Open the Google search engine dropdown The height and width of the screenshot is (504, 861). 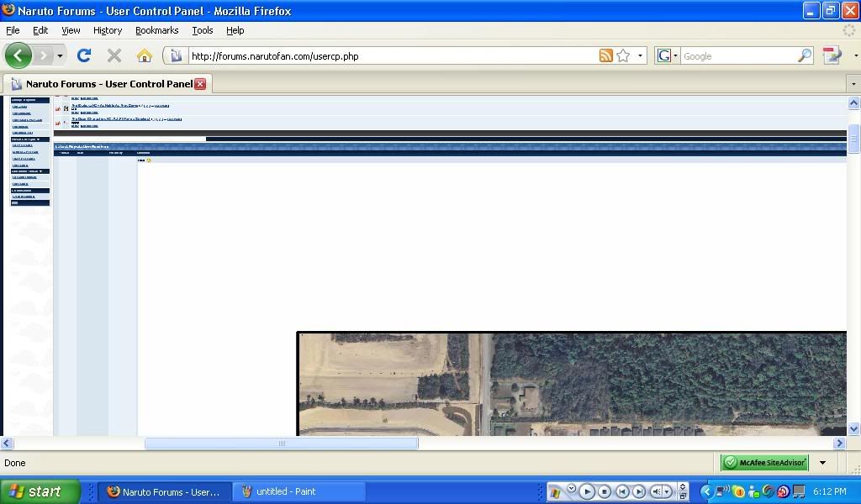pyautogui.click(x=666, y=55)
